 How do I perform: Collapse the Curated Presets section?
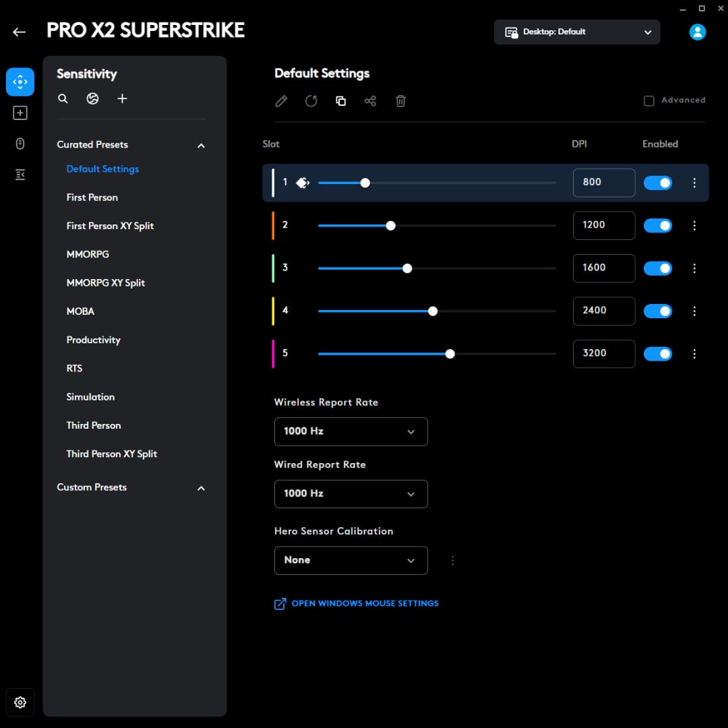click(201, 146)
